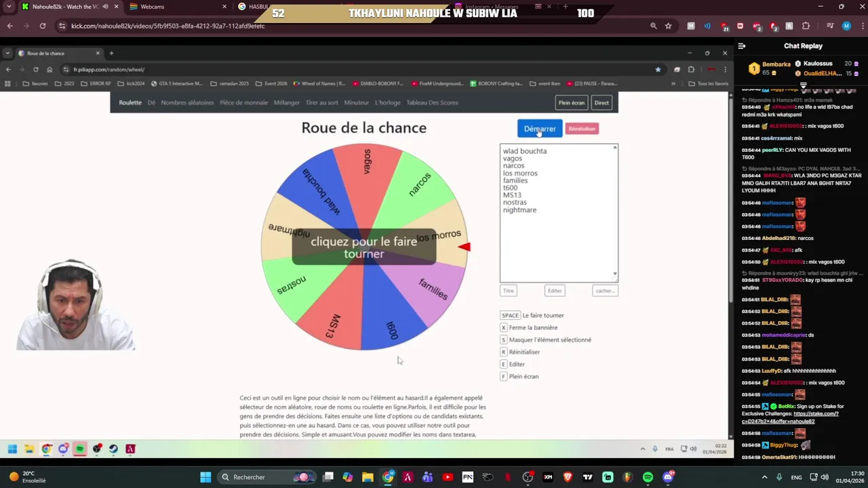Open Tableau Des Scores page

pyautogui.click(x=432, y=103)
